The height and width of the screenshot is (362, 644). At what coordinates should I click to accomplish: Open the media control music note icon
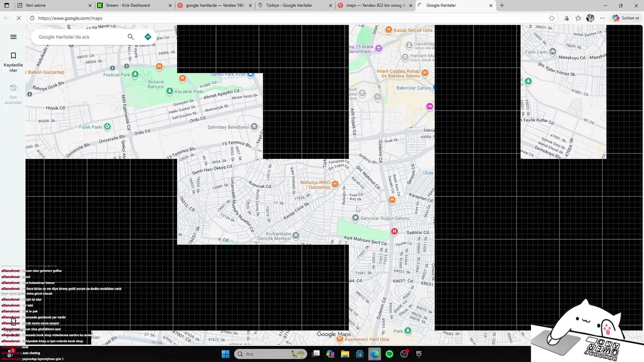567,18
